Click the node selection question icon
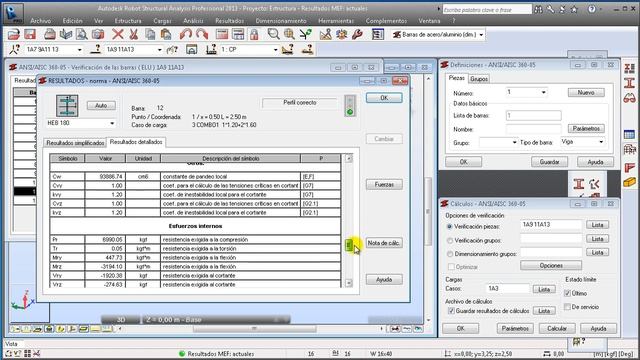Image resolution: width=640 pixels, height=360 pixels. click(x=14, y=49)
